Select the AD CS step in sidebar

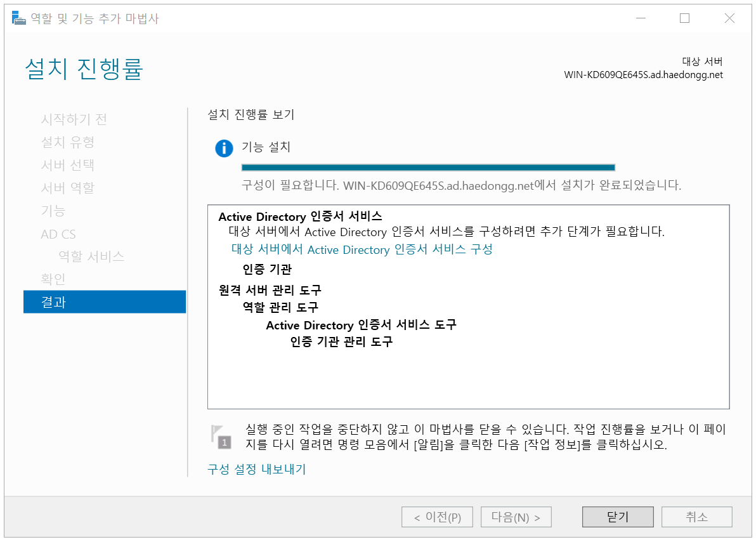pos(58,234)
